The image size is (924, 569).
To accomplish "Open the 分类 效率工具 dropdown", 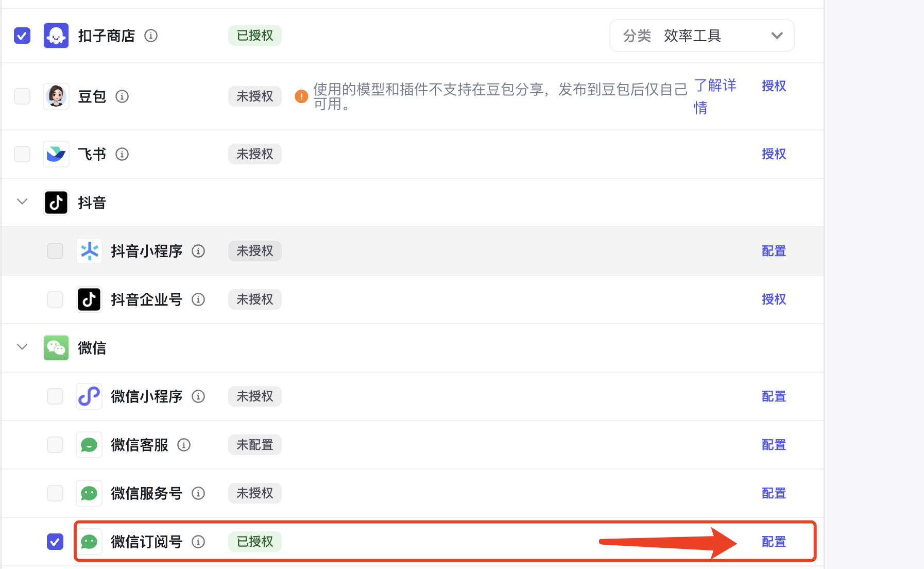I will coord(701,36).
